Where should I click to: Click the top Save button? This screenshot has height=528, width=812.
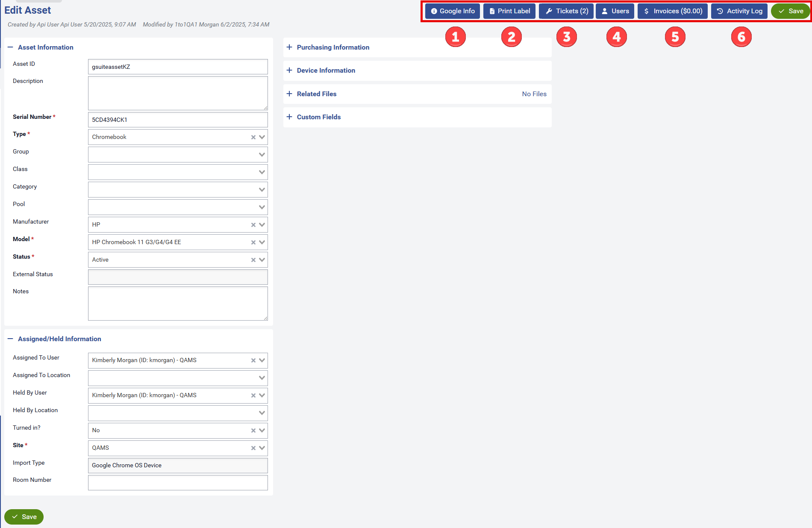791,11
